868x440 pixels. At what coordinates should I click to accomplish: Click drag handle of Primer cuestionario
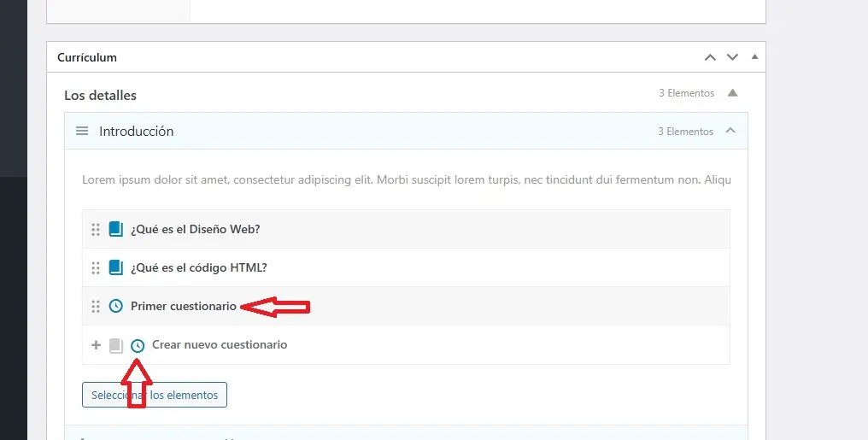(x=96, y=306)
